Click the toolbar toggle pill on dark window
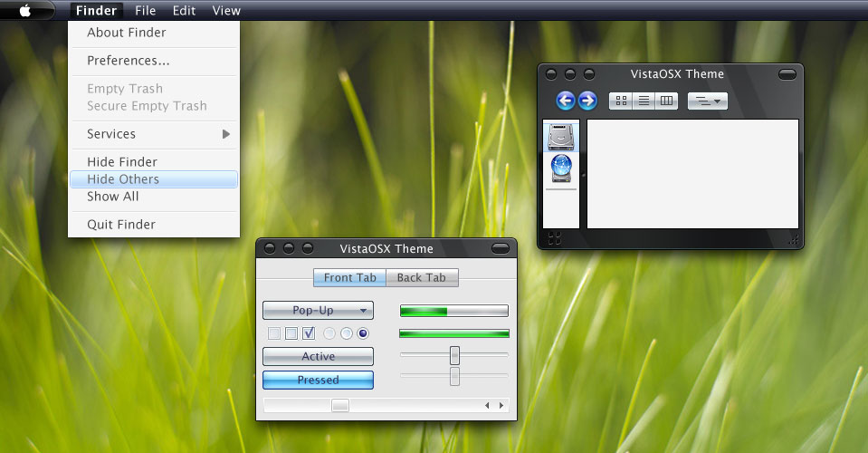 787,74
